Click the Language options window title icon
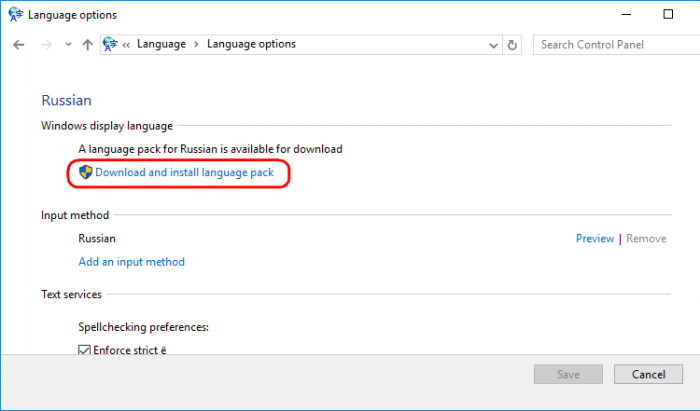This screenshot has width=700, height=411. point(16,14)
